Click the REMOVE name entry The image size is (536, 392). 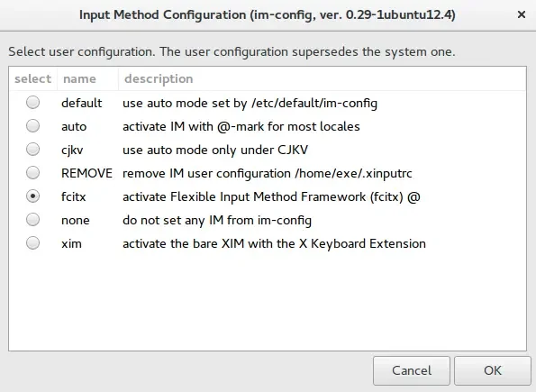pos(86,173)
